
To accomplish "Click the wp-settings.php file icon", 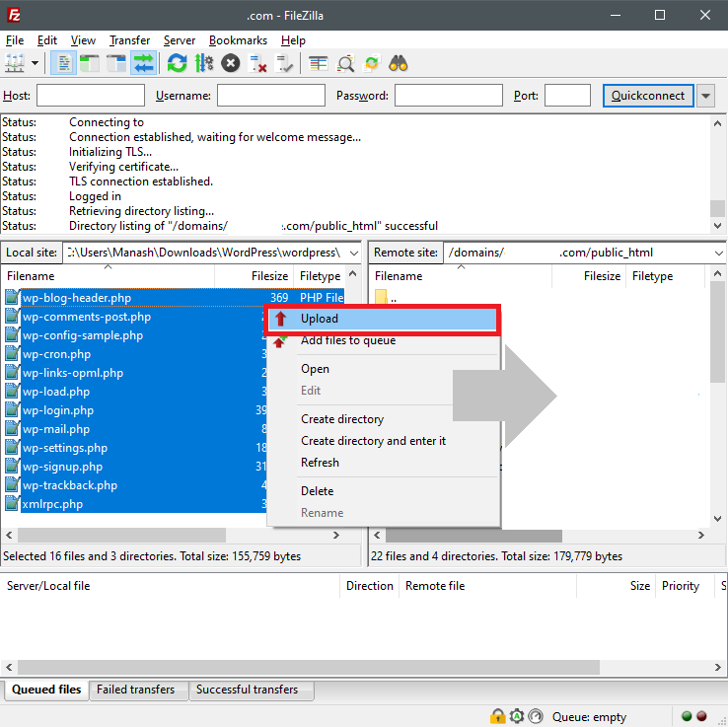I will [x=12, y=448].
